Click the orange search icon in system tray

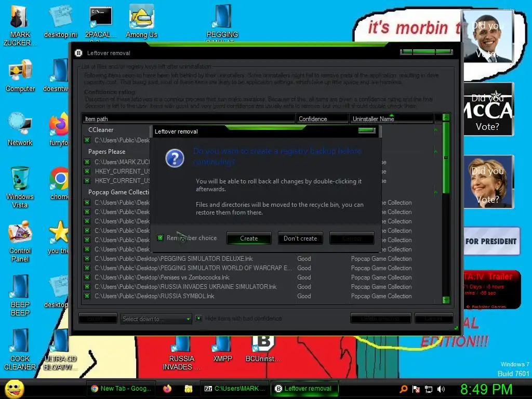pos(403,389)
